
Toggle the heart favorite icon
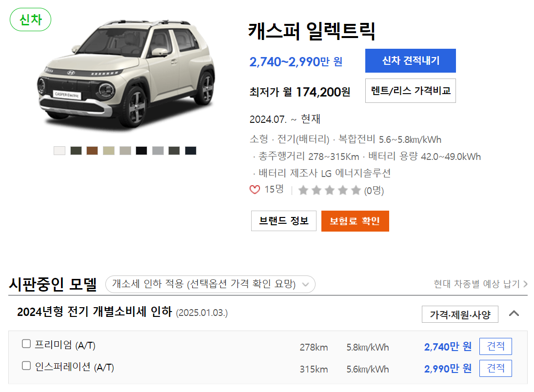tap(254, 190)
